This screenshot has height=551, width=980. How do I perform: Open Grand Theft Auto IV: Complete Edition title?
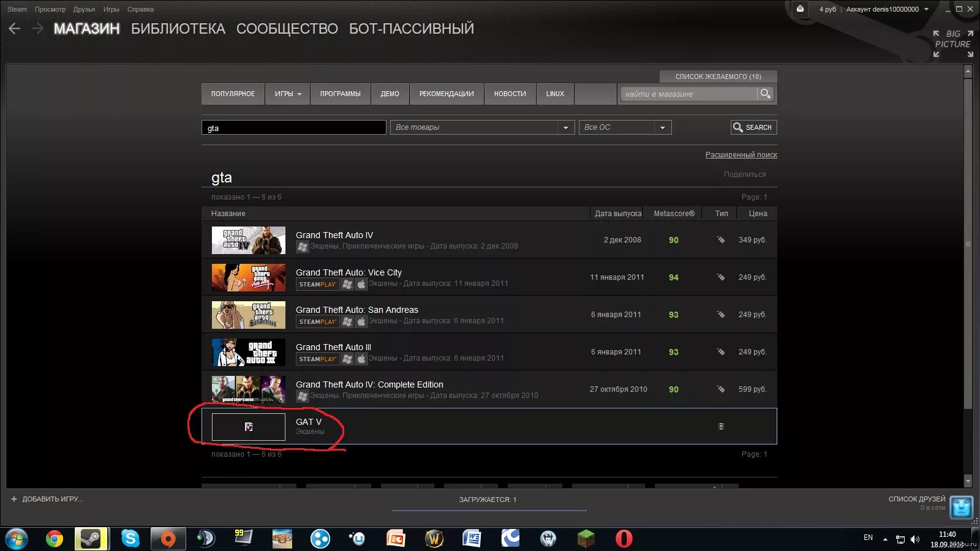tap(369, 384)
